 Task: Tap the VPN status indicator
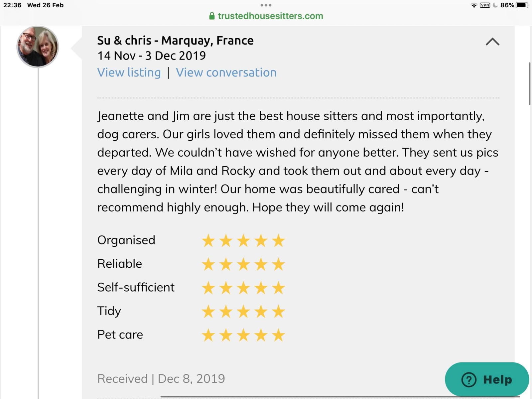pos(485,5)
